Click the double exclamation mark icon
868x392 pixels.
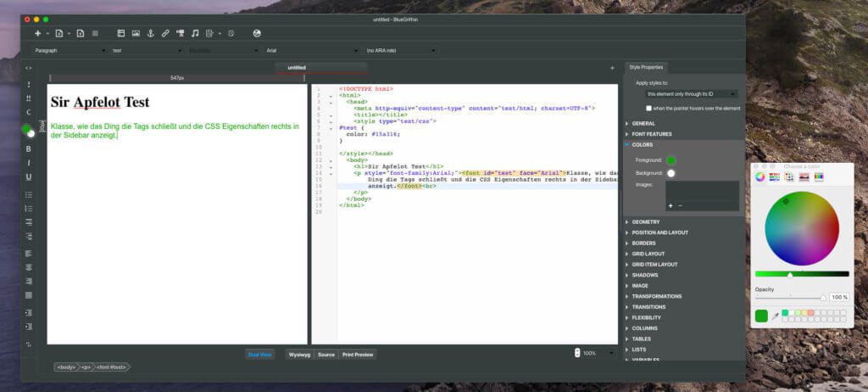(x=29, y=98)
